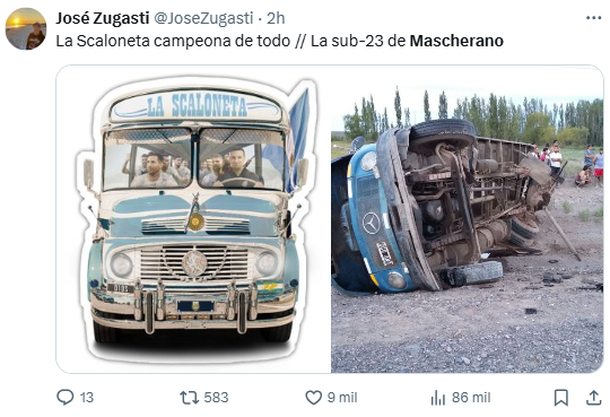Click the 13 replies count

coord(87,398)
